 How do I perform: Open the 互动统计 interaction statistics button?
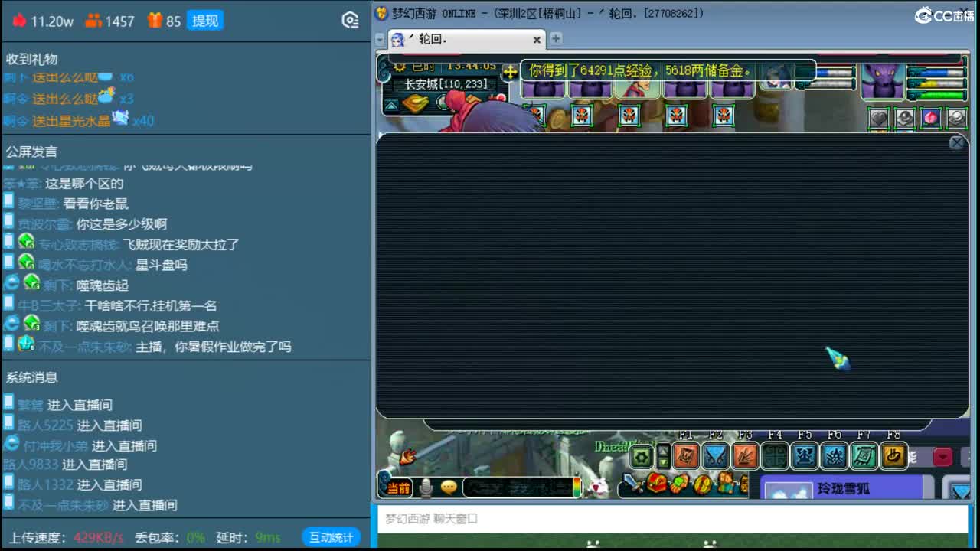331,537
